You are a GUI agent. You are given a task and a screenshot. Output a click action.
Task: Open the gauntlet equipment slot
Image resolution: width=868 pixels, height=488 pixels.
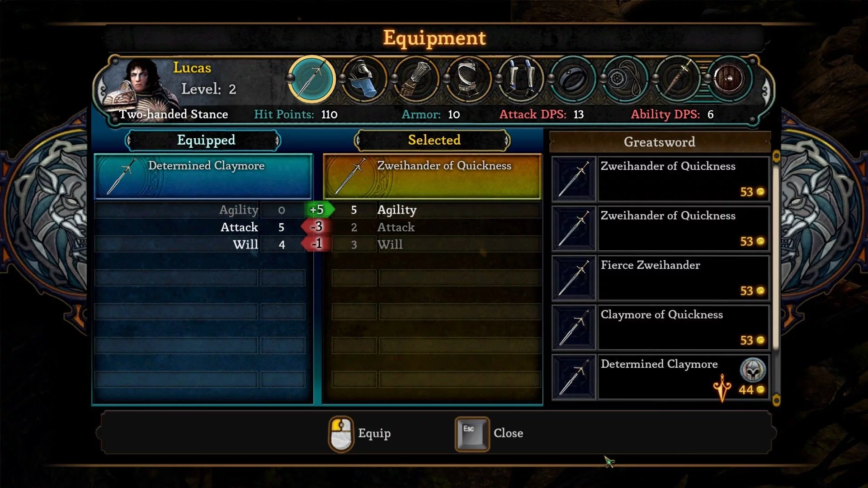click(416, 79)
